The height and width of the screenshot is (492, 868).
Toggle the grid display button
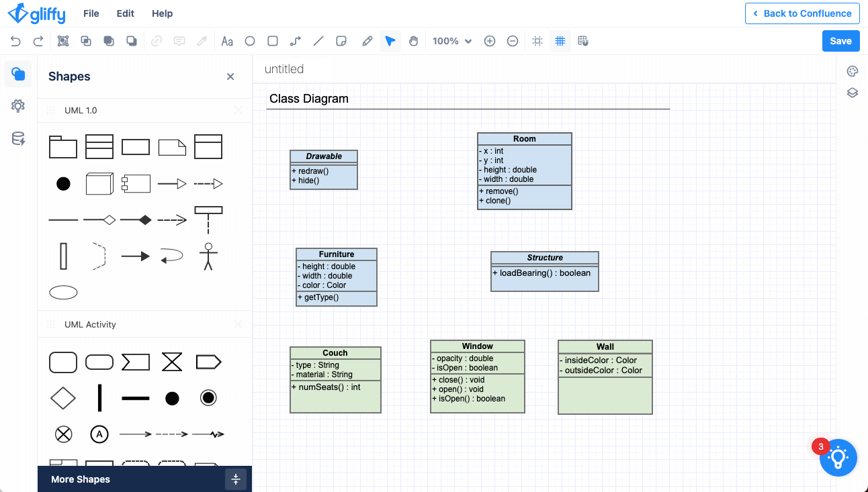point(560,41)
